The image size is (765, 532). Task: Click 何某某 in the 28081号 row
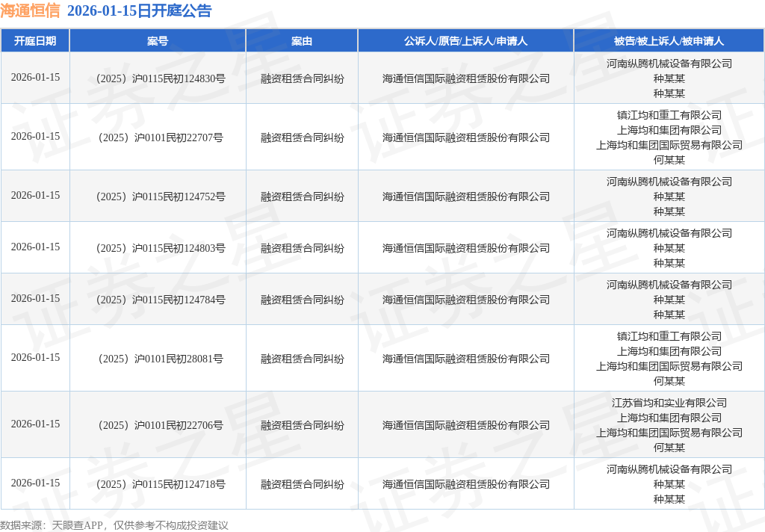click(669, 381)
